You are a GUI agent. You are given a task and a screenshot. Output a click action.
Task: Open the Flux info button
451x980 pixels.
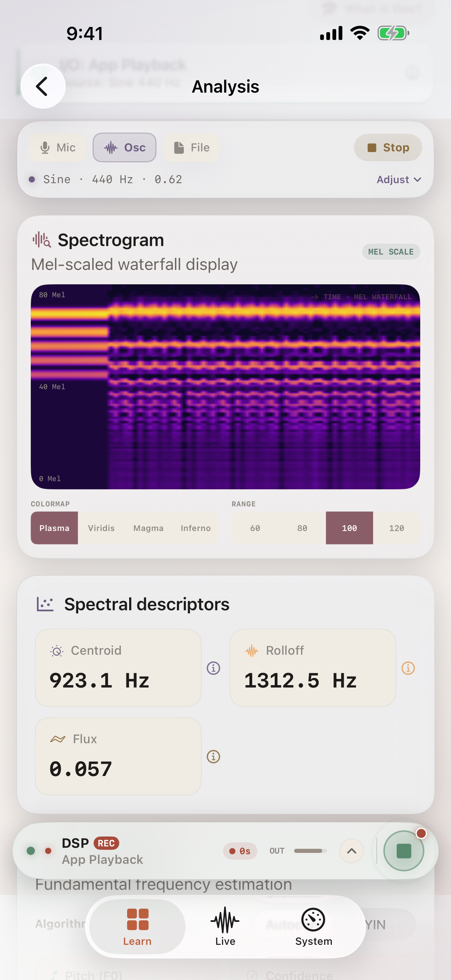[213, 757]
